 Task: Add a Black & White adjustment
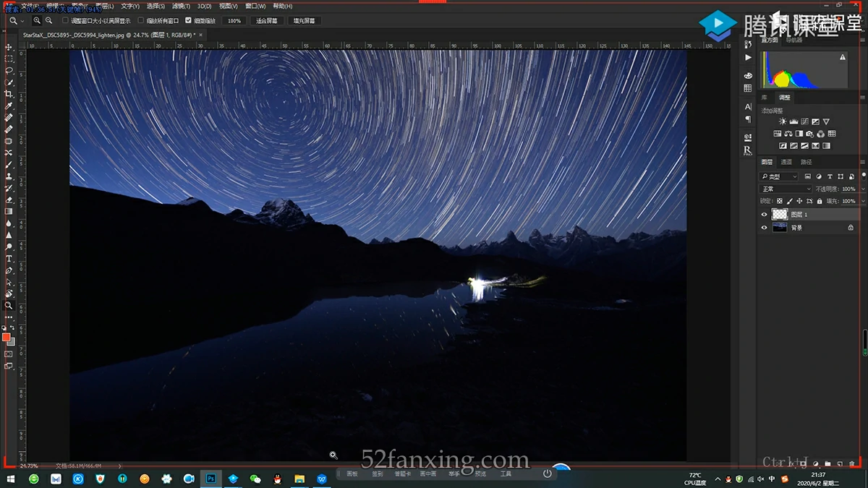799,134
